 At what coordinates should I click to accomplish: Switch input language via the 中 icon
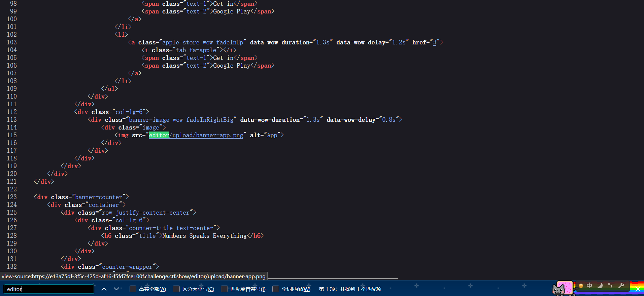(x=589, y=286)
